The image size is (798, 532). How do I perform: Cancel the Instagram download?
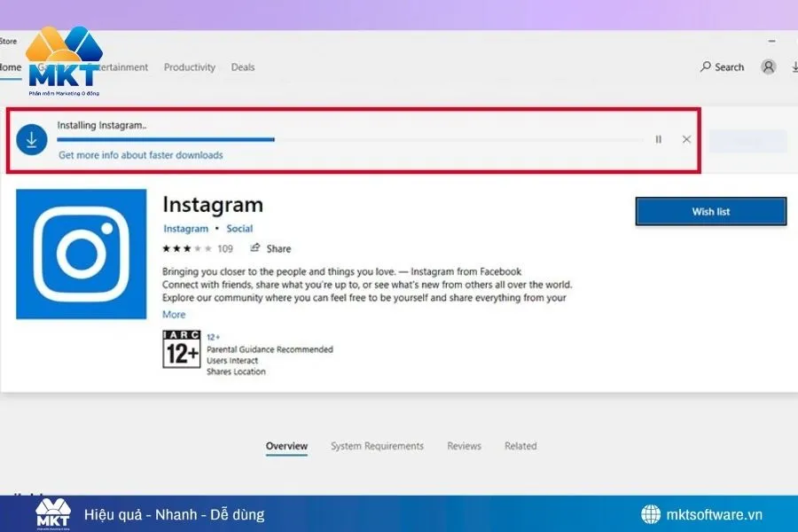tap(685, 139)
